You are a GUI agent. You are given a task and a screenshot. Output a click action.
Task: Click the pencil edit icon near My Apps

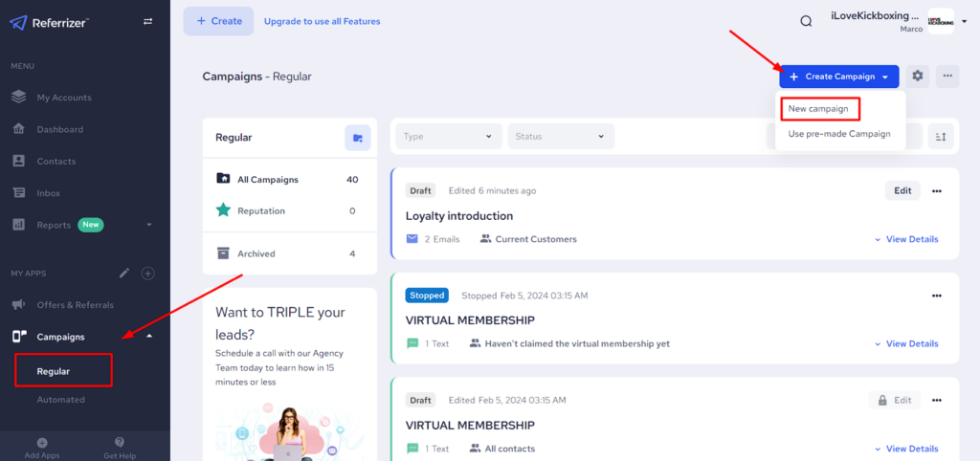123,274
